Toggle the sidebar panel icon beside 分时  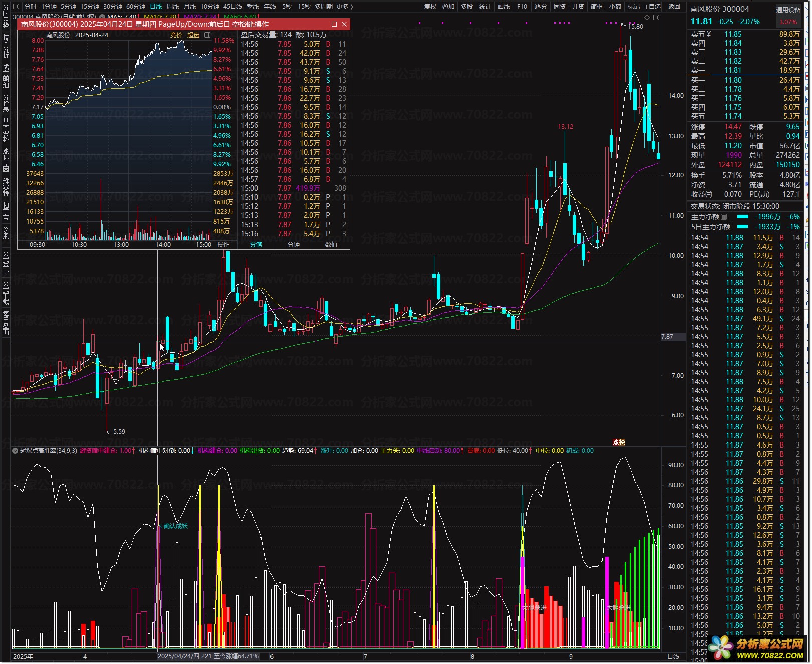pos(16,7)
